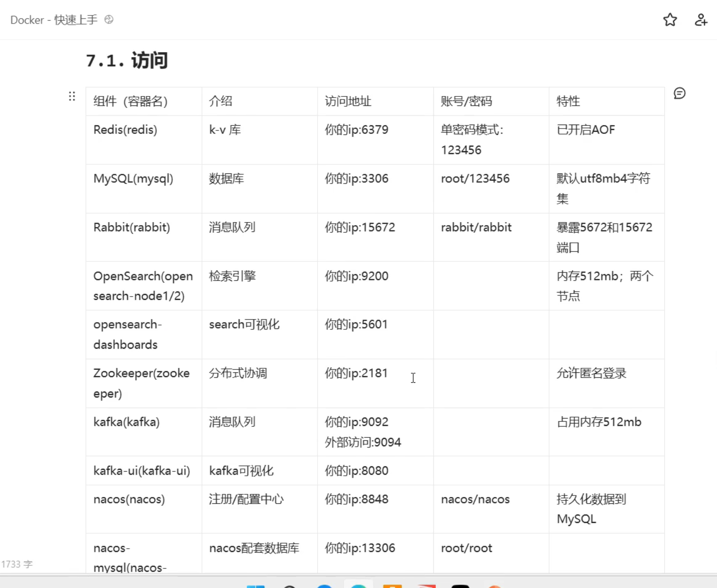The width and height of the screenshot is (717, 588).
Task: Star this document as a favorite
Action: point(670,20)
